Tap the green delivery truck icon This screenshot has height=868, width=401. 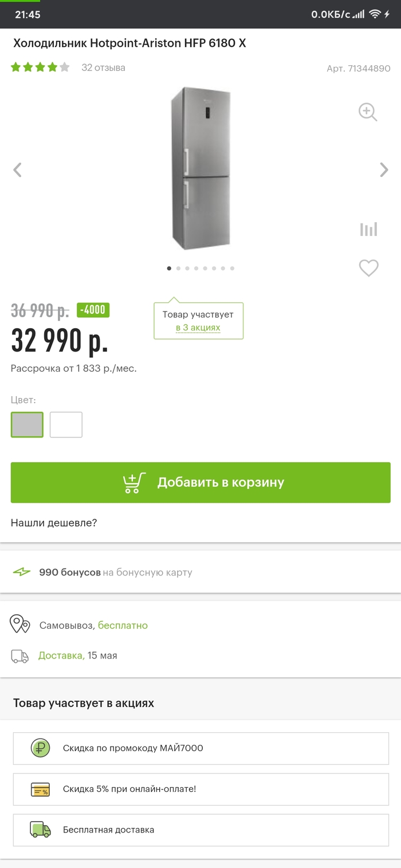coord(40,830)
